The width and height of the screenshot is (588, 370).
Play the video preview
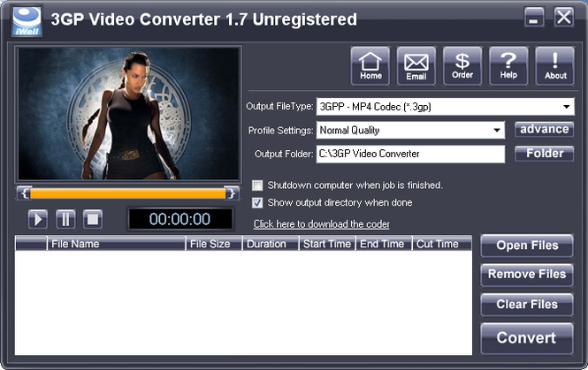pyautogui.click(x=37, y=219)
